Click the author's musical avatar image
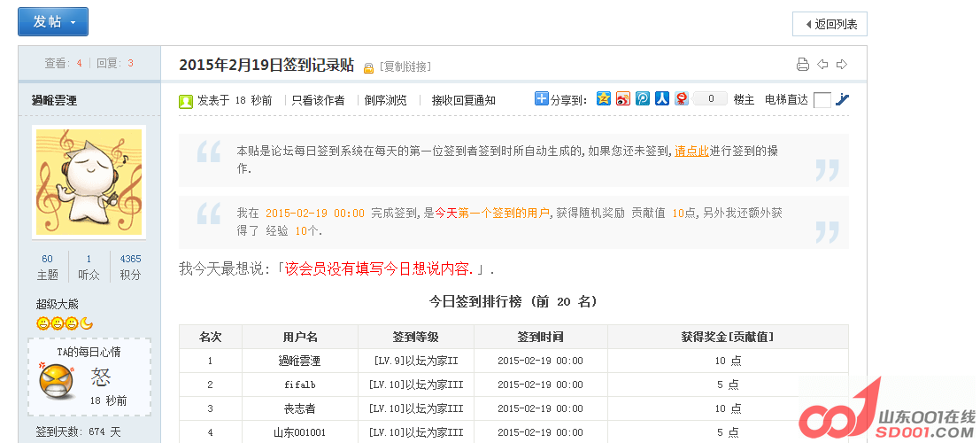The height and width of the screenshot is (443, 980). (89, 182)
